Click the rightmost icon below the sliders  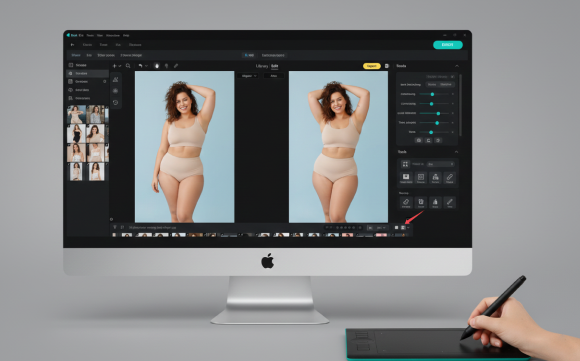click(x=438, y=141)
